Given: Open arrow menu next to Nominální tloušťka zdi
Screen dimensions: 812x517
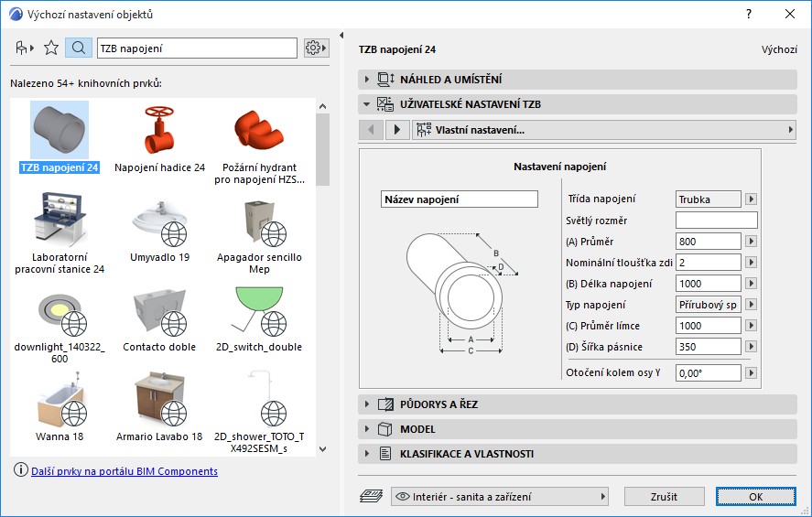Looking at the screenshot, I should [x=751, y=263].
